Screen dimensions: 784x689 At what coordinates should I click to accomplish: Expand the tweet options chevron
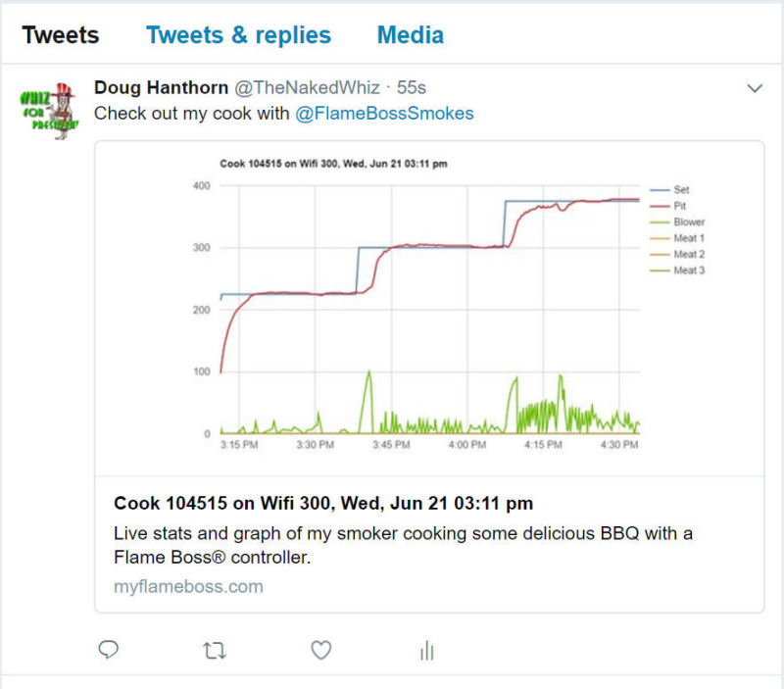754,88
